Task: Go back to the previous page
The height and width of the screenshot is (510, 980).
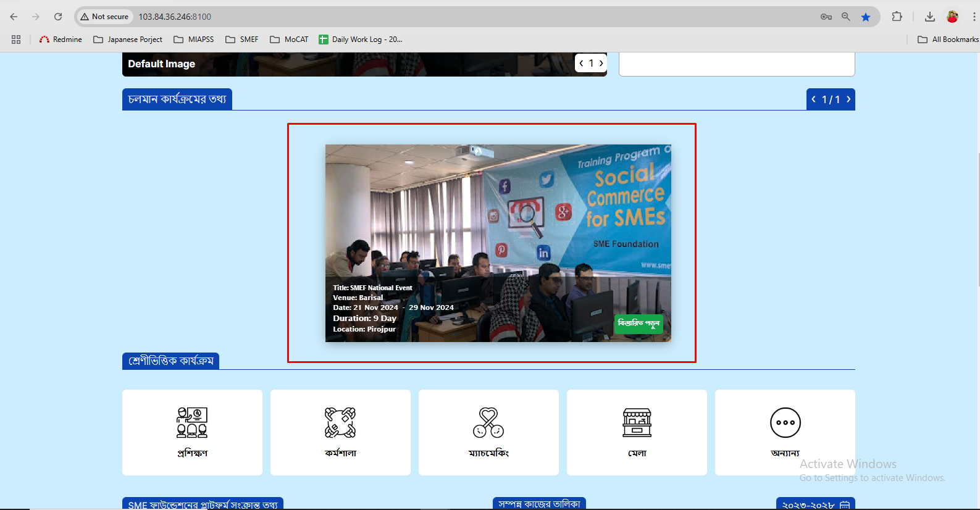Action: tap(14, 17)
